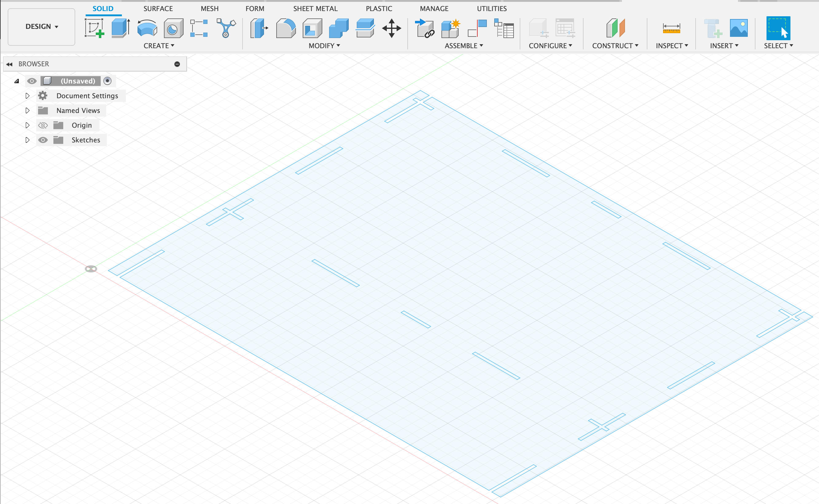
Task: Open the Modify dropdown menu
Action: [323, 46]
